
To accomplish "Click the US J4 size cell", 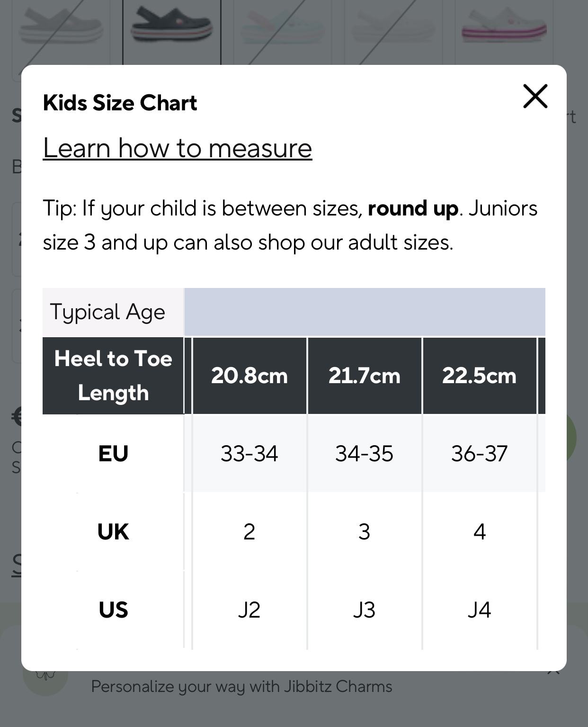I will (x=479, y=610).
